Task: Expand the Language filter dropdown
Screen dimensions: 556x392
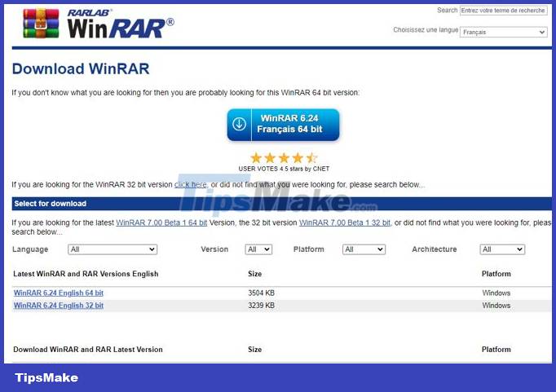Action: (x=113, y=249)
